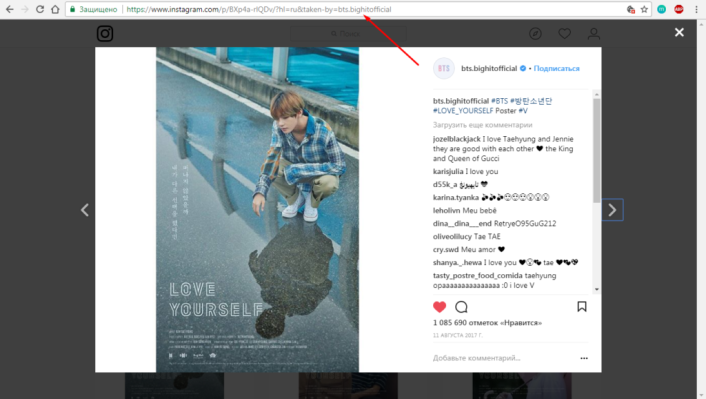Click the BTS profile avatar
The height and width of the screenshot is (399, 706).
tap(444, 68)
